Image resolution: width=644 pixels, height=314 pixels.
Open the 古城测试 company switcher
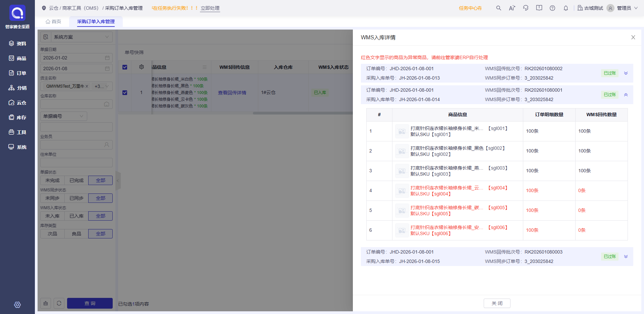pos(590,8)
